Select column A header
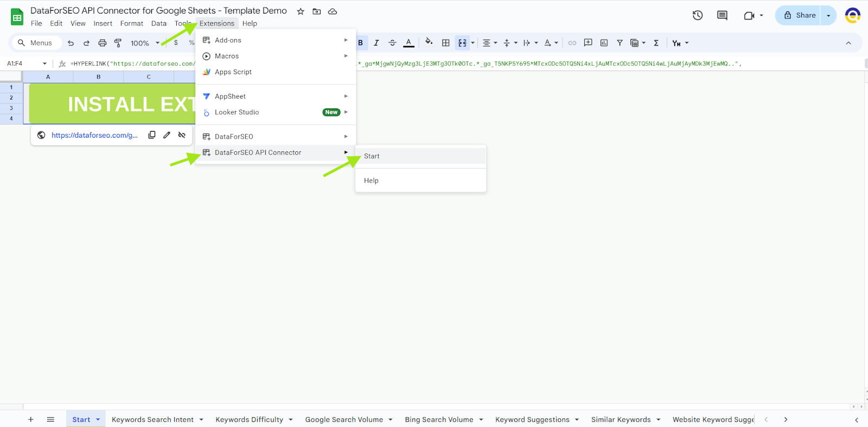868x427 pixels. (48, 77)
